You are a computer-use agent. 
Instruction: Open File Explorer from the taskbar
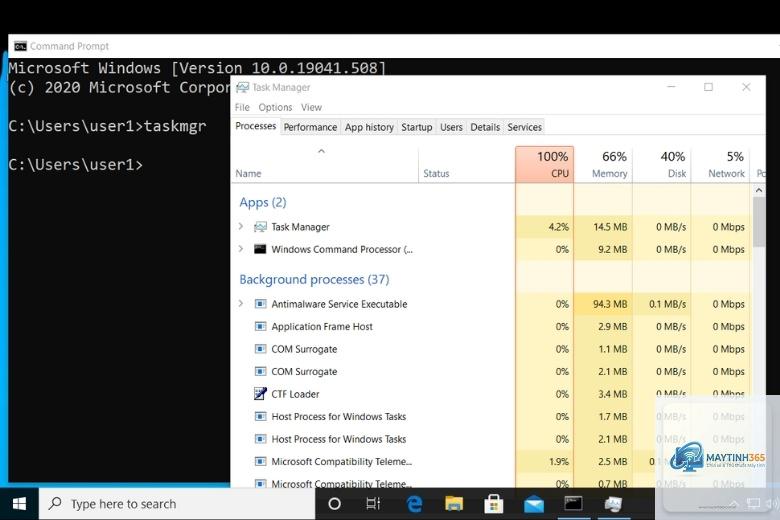pos(454,504)
